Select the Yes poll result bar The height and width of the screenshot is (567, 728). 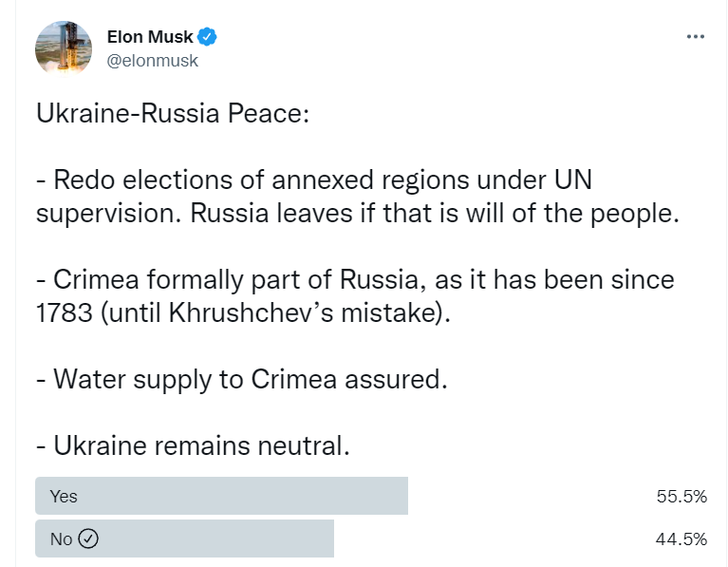tap(221, 496)
